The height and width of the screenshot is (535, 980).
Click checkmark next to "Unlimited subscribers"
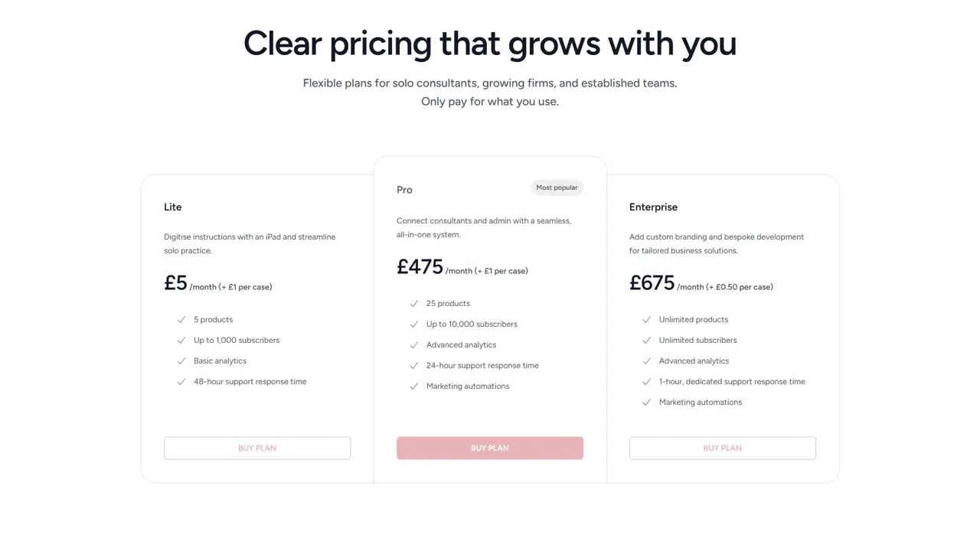coord(647,341)
